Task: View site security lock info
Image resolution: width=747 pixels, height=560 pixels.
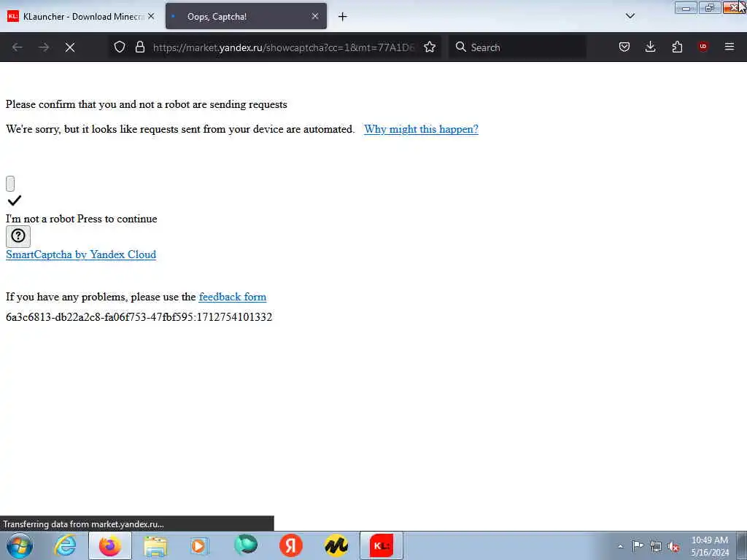Action: (x=139, y=47)
